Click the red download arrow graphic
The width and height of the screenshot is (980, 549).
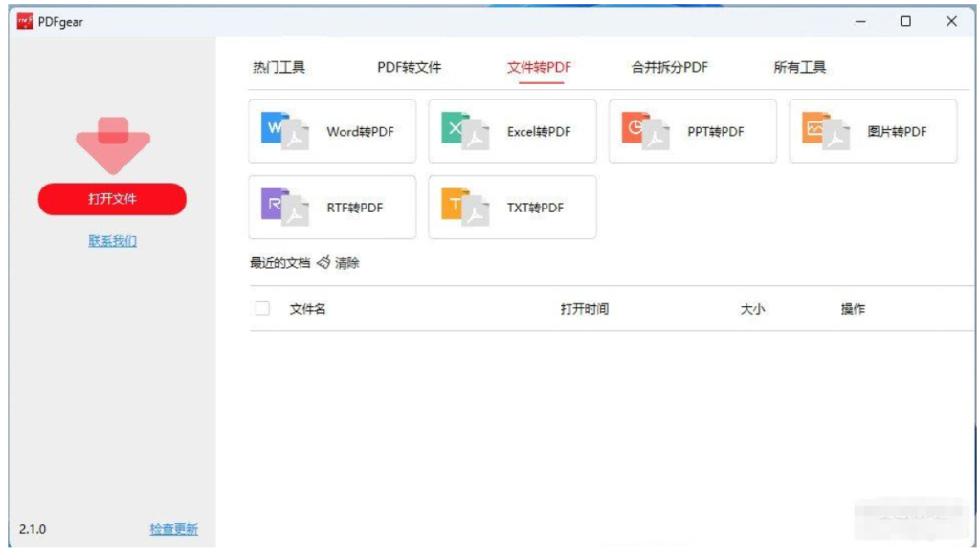pyautogui.click(x=113, y=144)
